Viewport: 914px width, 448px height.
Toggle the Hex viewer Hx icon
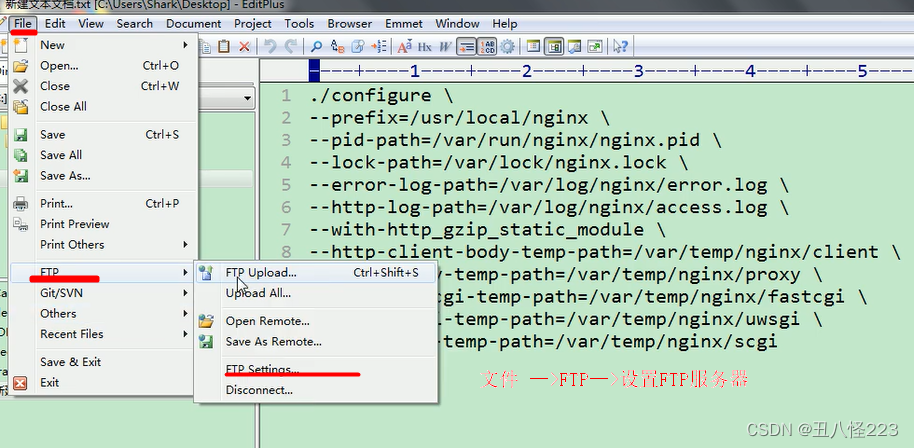pos(425,47)
